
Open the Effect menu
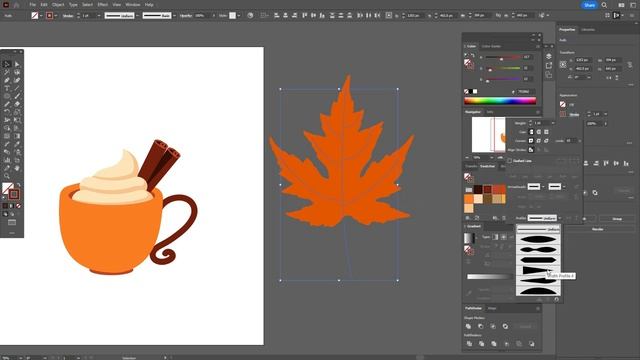(x=102, y=5)
